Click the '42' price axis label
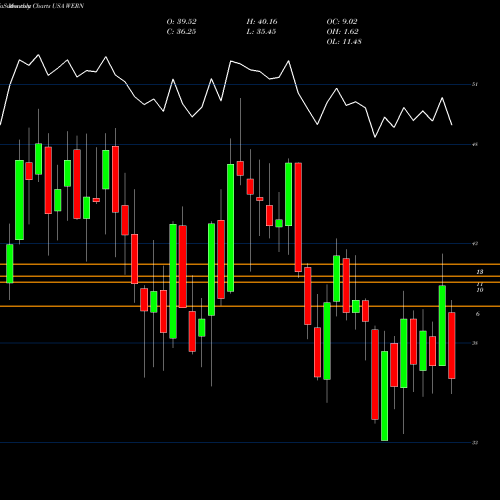500x500 pixels. coord(475,244)
